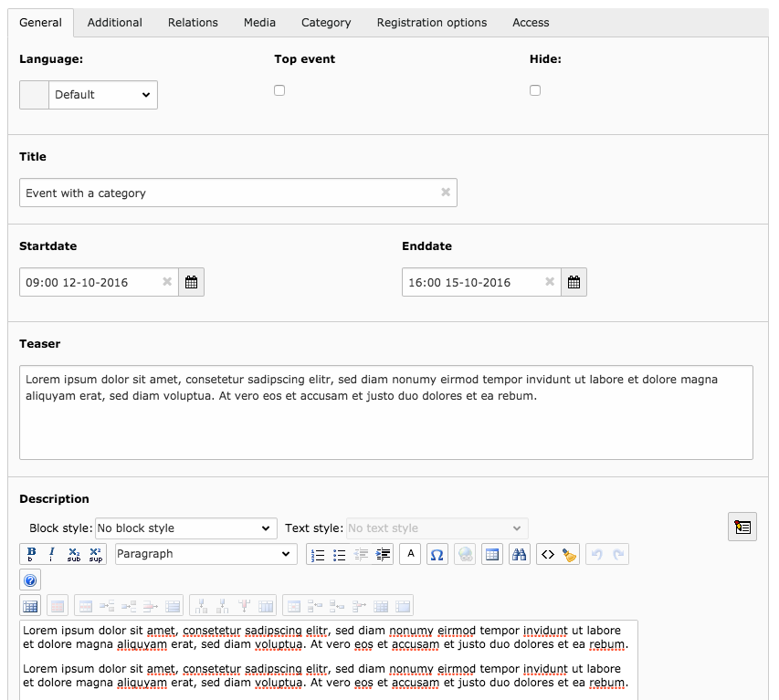Clear the Title field with the X button
779x700 pixels.
pyautogui.click(x=446, y=193)
